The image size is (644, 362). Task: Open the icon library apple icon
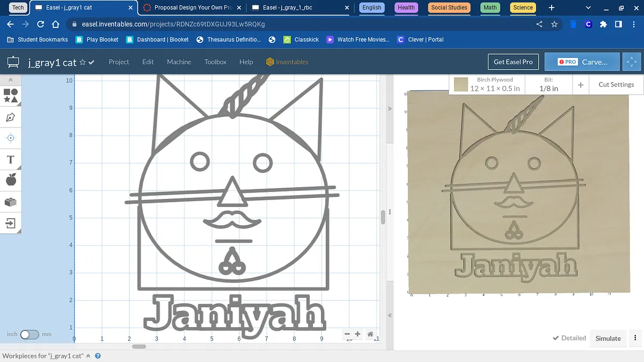coord(11,180)
